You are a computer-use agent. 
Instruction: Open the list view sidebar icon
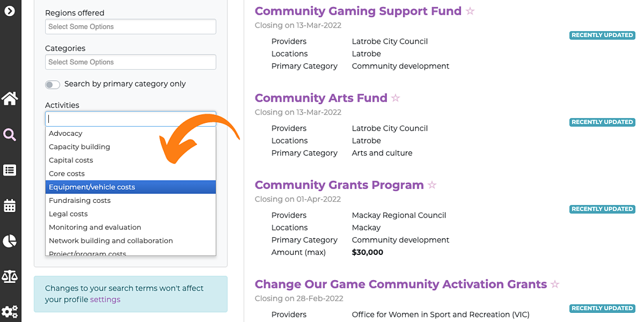[x=10, y=170]
